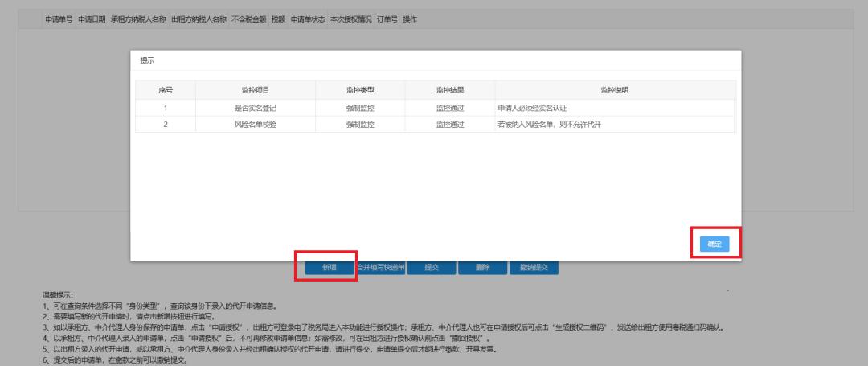The height and width of the screenshot is (366, 868).
Task: Click tip 2 about 新增按钮
Action: coord(129,317)
